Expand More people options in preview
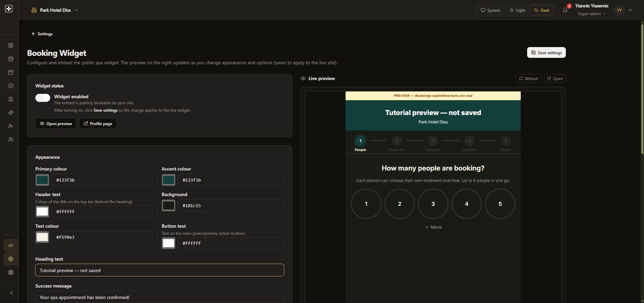The width and height of the screenshot is (644, 303). pyautogui.click(x=433, y=227)
